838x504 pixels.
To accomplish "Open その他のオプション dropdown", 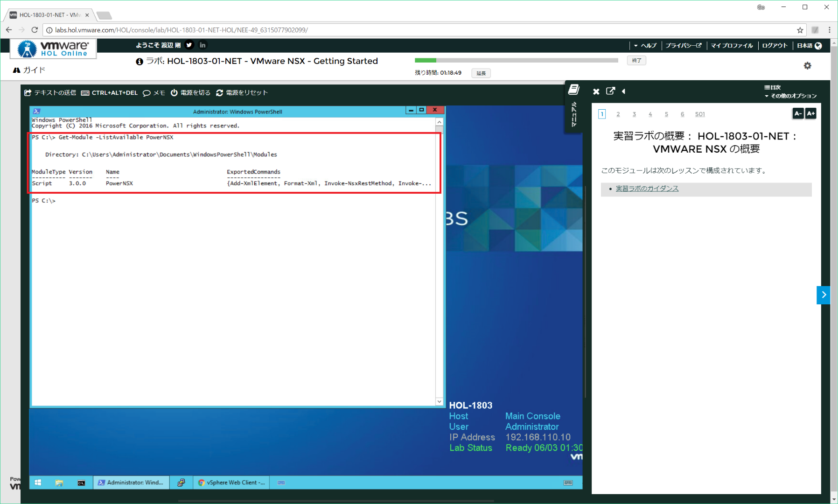I will (791, 96).
